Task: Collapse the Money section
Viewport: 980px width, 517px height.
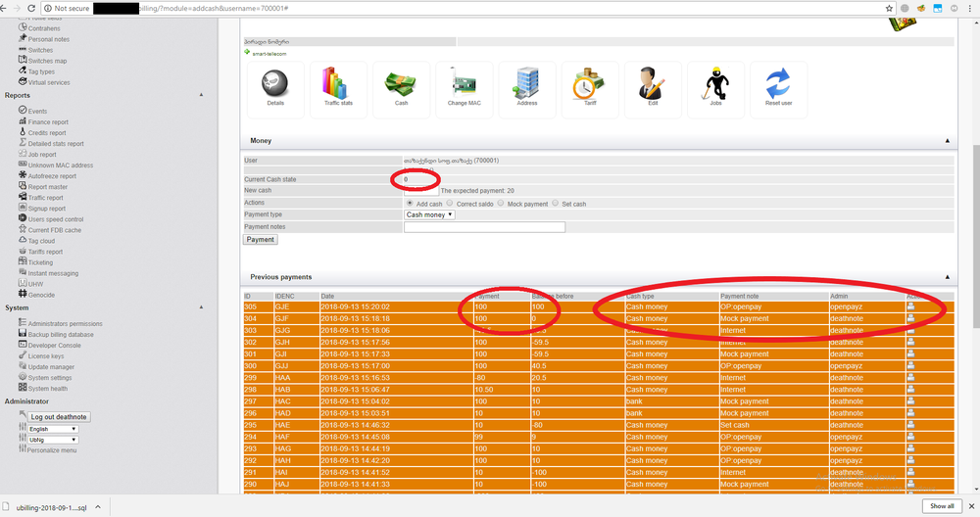Action: pyautogui.click(x=948, y=141)
